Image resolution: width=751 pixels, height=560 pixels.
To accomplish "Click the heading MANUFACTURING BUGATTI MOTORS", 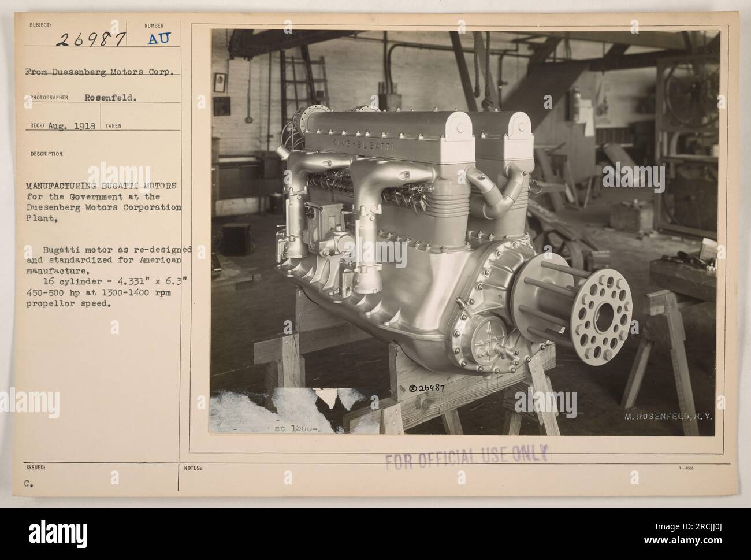I will coord(101,185).
